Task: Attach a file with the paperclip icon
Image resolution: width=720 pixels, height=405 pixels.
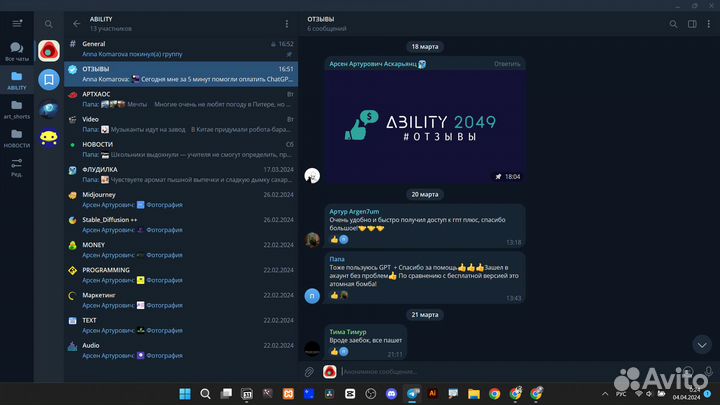Action: pyautogui.click(x=309, y=371)
